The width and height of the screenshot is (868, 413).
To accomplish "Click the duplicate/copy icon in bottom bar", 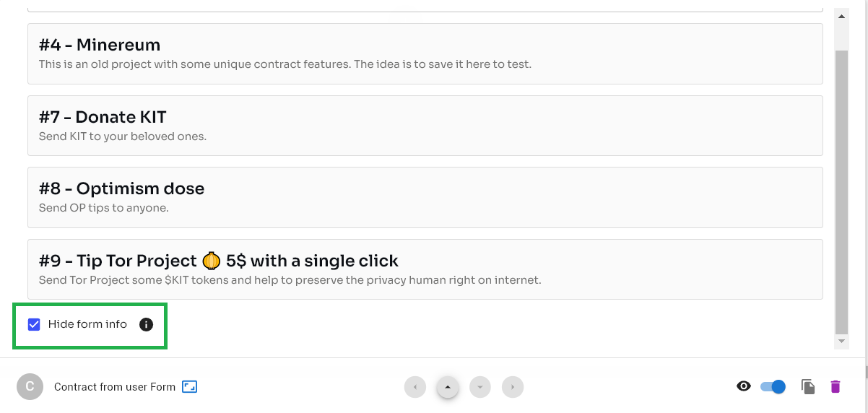I will (808, 387).
